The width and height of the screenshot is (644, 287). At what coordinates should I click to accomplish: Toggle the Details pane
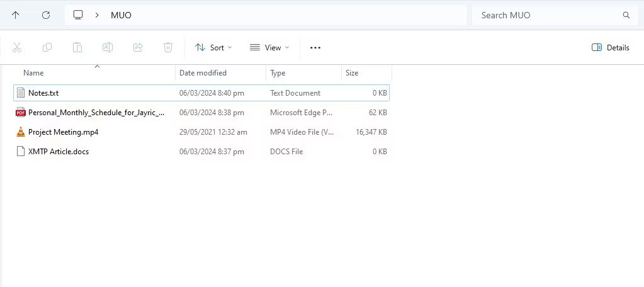[610, 47]
